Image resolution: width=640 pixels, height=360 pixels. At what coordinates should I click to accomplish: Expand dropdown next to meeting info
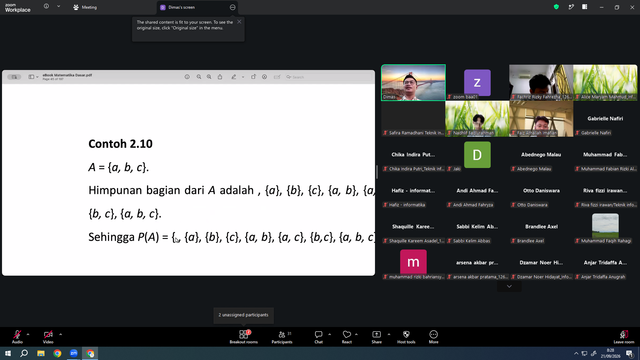point(58,7)
